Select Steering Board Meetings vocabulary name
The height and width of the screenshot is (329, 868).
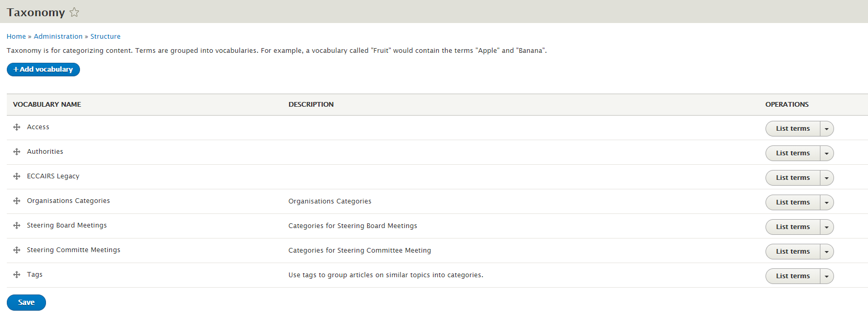point(67,225)
